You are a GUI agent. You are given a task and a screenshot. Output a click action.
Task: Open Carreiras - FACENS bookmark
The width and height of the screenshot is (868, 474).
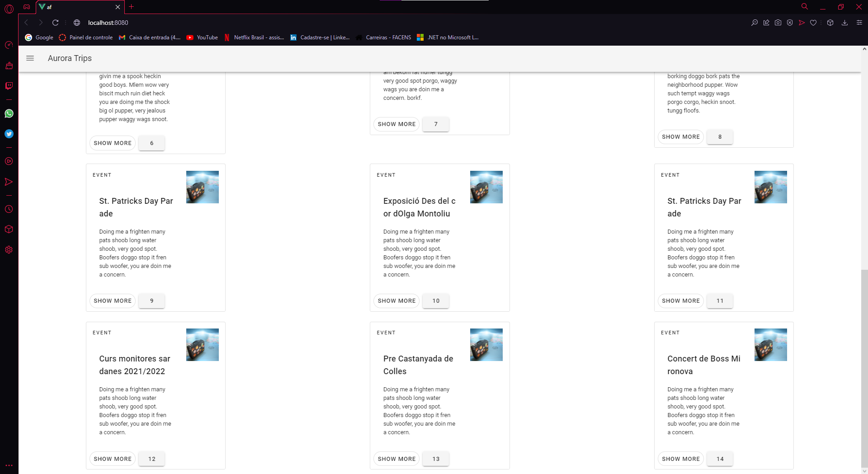point(383,38)
